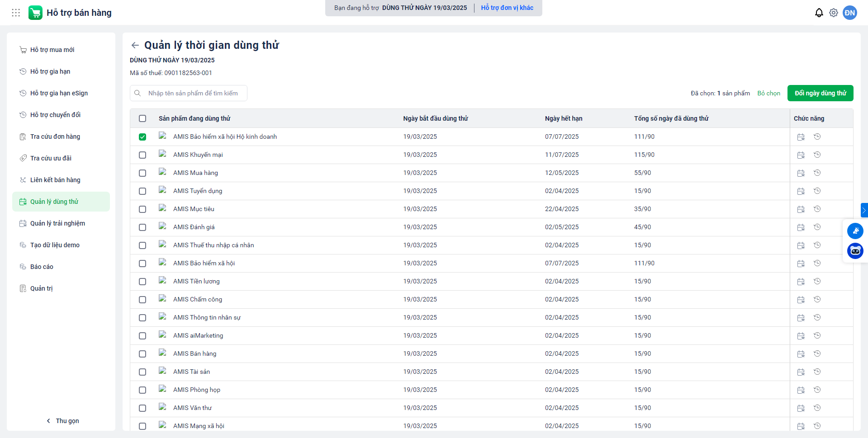868x438 pixels.
Task: Click the Ngày hết hạn column header
Action: point(564,118)
